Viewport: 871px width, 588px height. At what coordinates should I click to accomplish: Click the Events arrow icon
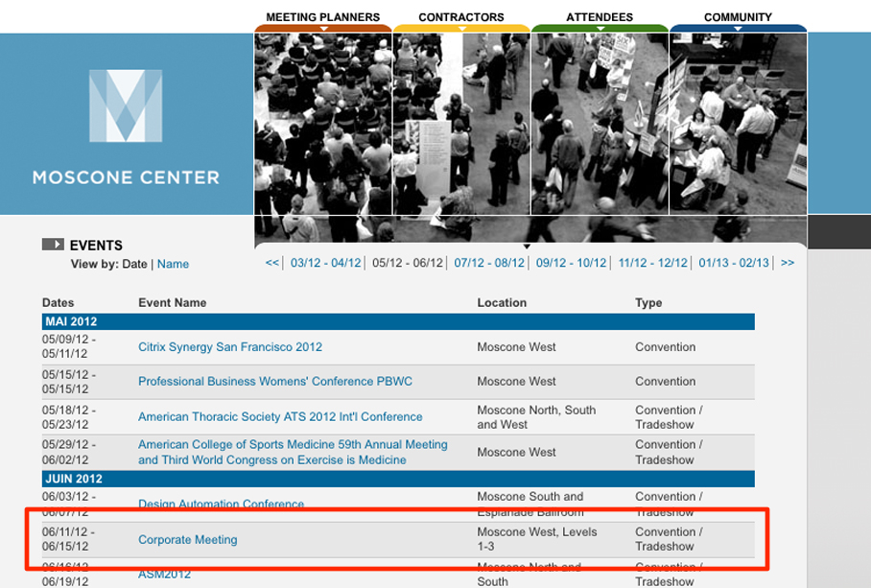(x=53, y=245)
